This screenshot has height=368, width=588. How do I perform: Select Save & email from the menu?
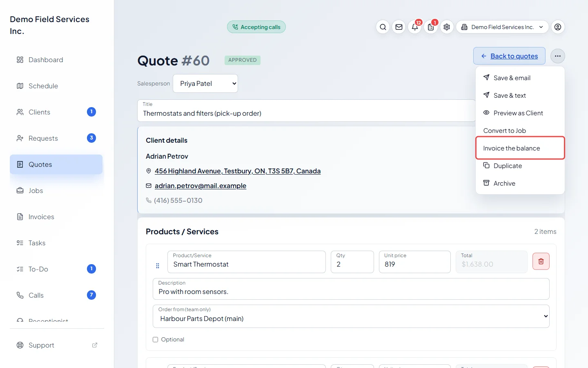point(520,78)
